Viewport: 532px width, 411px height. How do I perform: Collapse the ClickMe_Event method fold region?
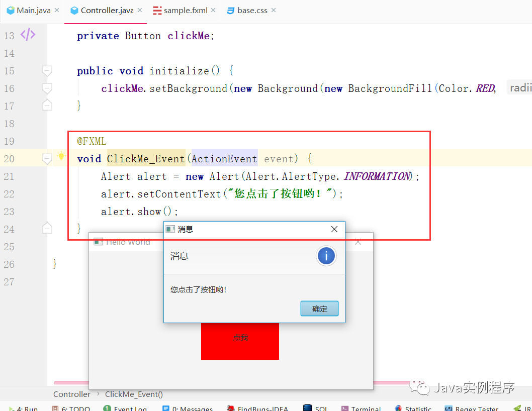(x=47, y=159)
